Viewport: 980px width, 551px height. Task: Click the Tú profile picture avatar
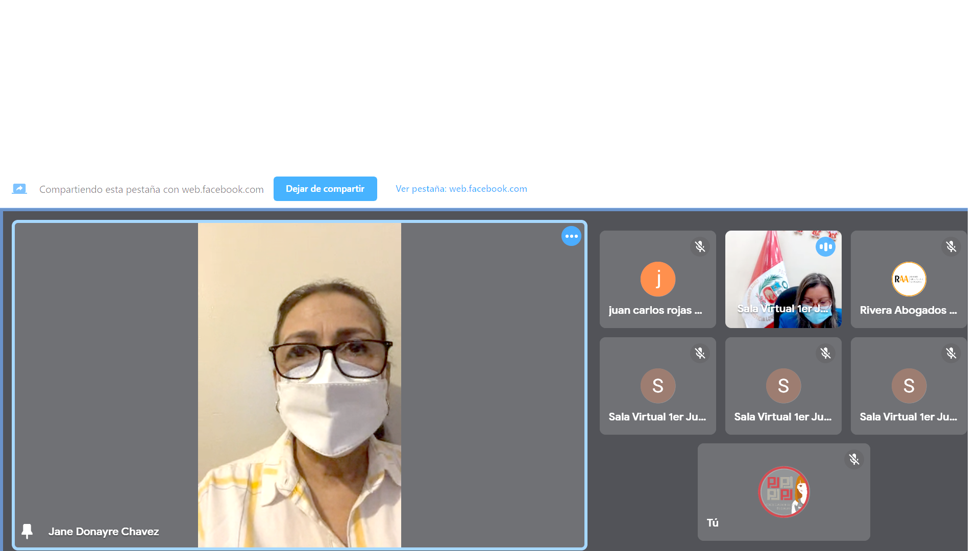[783, 492]
